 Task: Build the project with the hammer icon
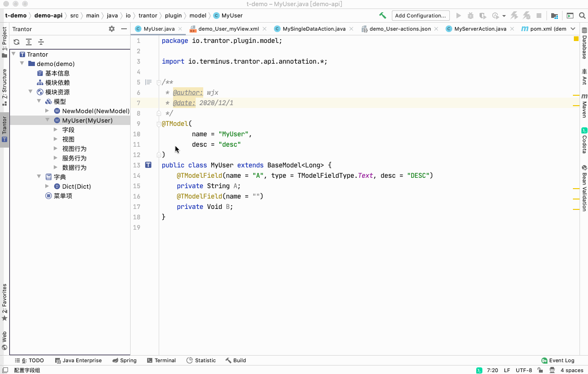click(x=382, y=16)
